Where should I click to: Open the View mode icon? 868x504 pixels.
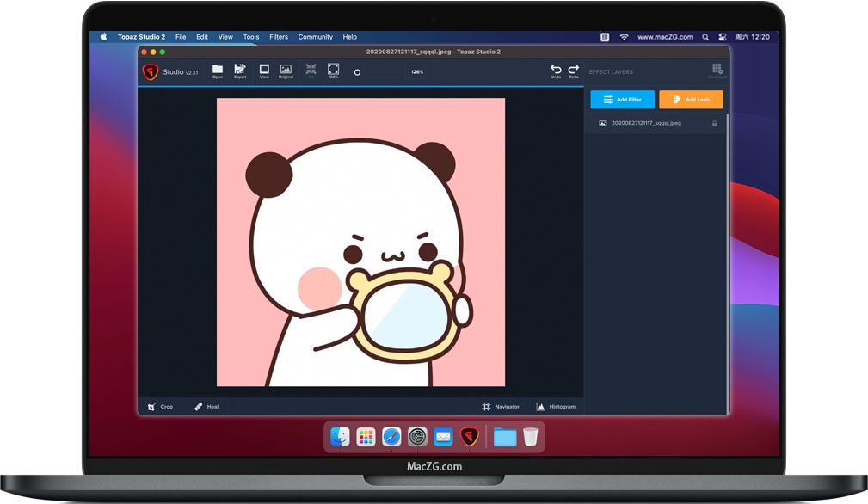pyautogui.click(x=264, y=71)
